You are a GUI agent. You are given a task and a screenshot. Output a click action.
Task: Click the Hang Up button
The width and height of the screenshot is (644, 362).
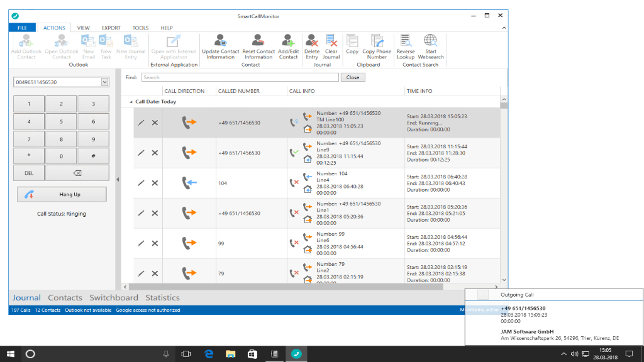(x=62, y=195)
